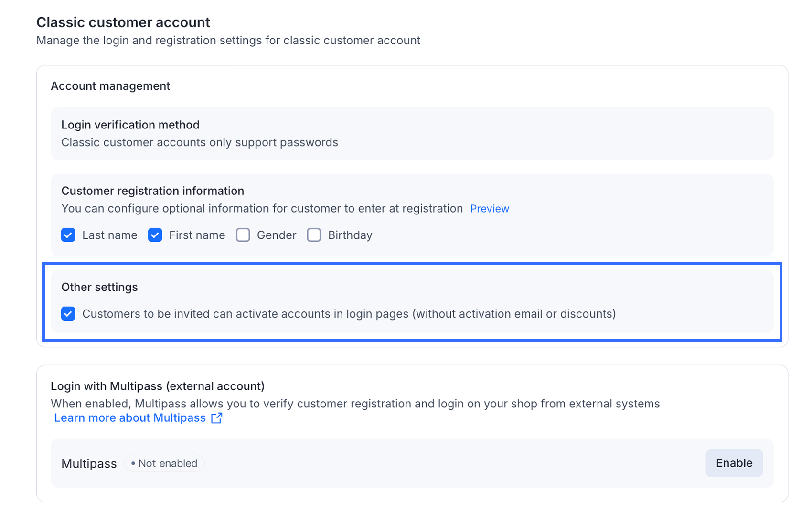Click the Gender label text

pyautogui.click(x=277, y=235)
